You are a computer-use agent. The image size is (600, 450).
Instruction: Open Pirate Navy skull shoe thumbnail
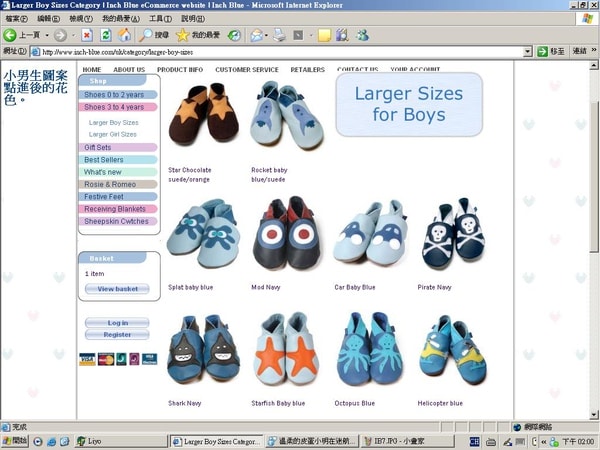[453, 233]
